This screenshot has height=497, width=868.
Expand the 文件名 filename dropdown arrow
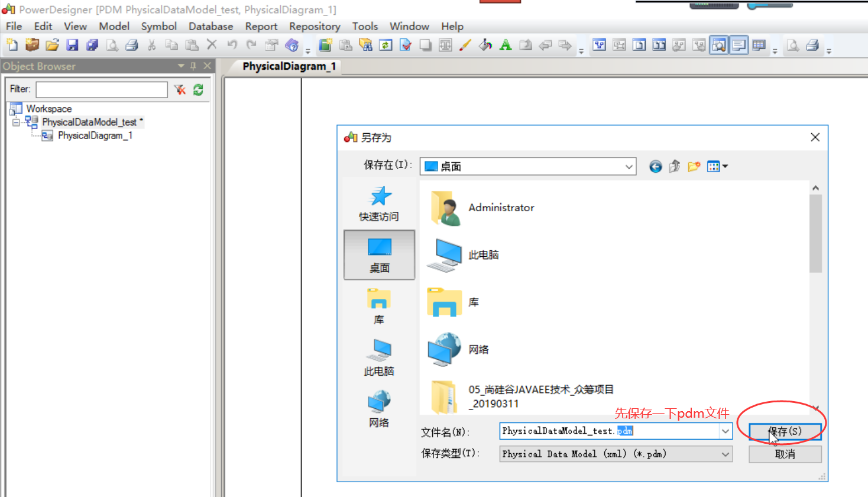(726, 431)
